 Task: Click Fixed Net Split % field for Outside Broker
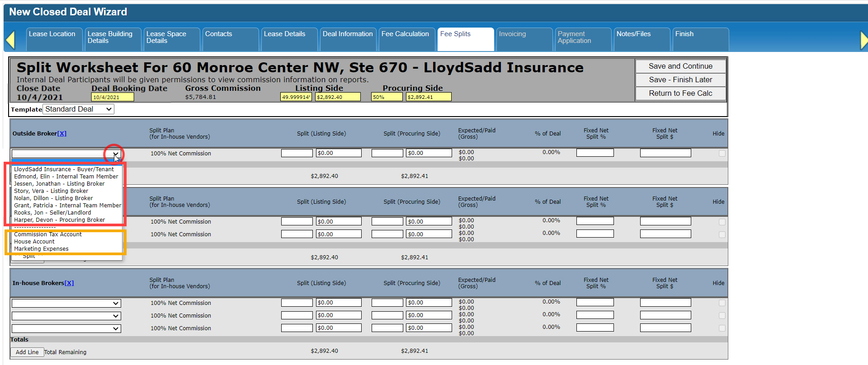pos(595,153)
